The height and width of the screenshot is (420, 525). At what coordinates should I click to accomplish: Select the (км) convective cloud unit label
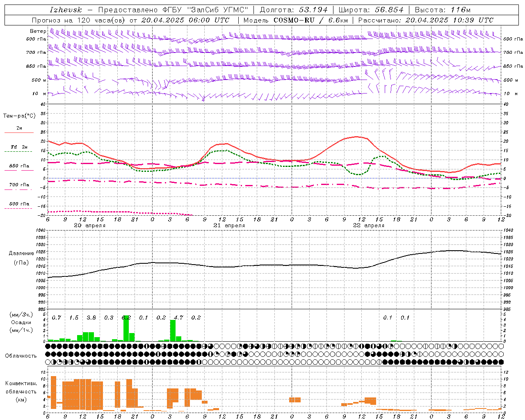coord(21,399)
